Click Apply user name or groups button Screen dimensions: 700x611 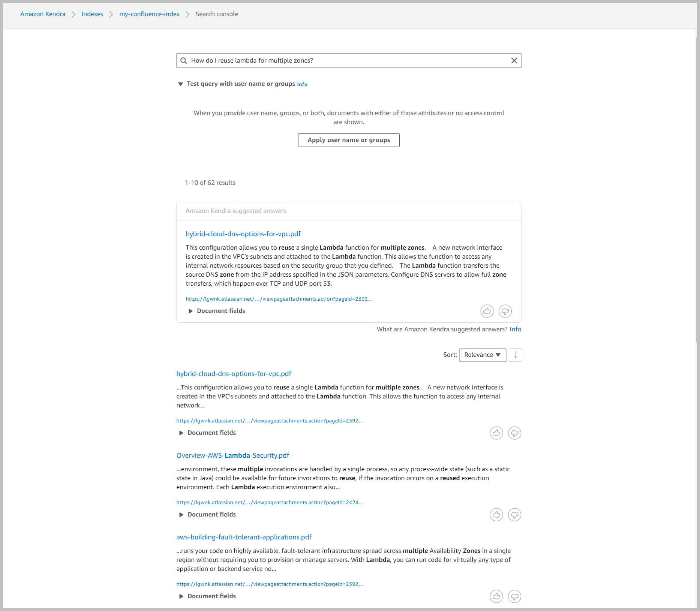(x=349, y=140)
